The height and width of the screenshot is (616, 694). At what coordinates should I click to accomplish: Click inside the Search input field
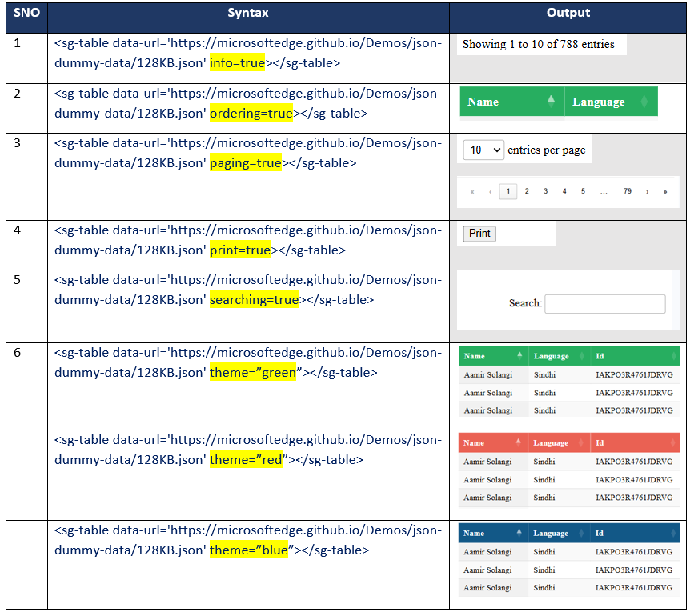pos(605,304)
